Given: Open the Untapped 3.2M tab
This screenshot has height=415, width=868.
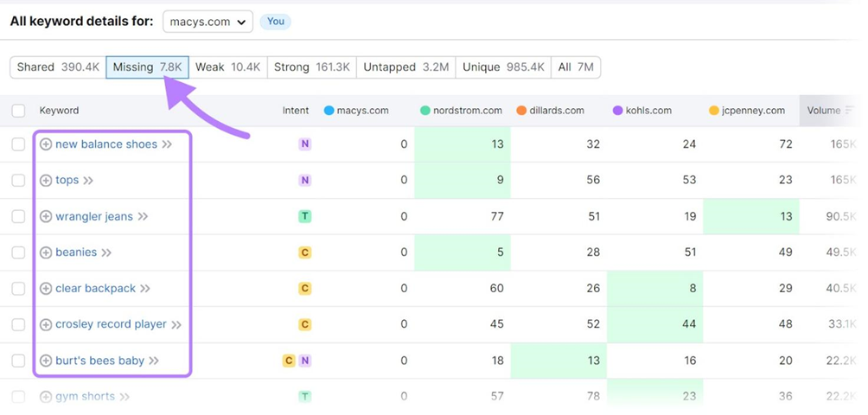Looking at the screenshot, I should coord(405,67).
